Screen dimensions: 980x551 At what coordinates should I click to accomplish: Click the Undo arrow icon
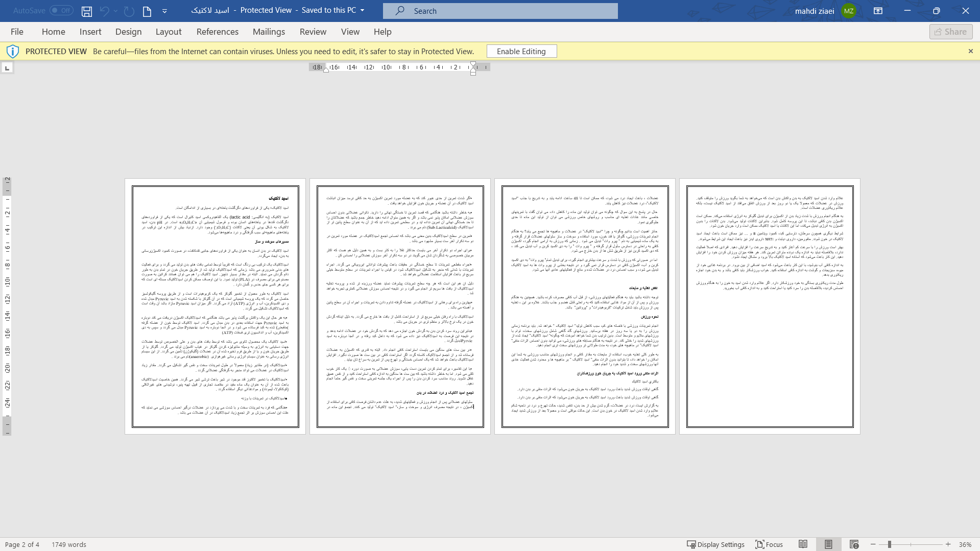104,11
